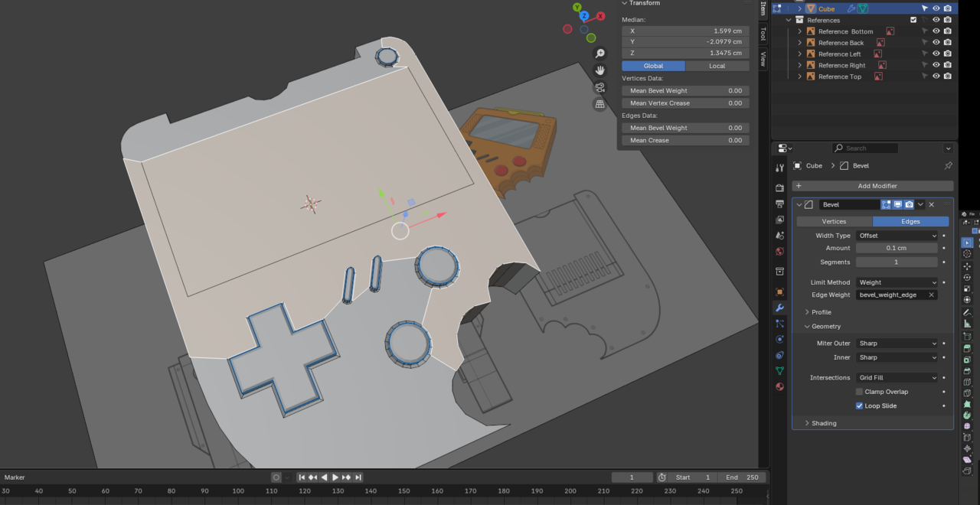Open the Limit Method dropdown
Screen dimensions: 980x505
click(897, 282)
